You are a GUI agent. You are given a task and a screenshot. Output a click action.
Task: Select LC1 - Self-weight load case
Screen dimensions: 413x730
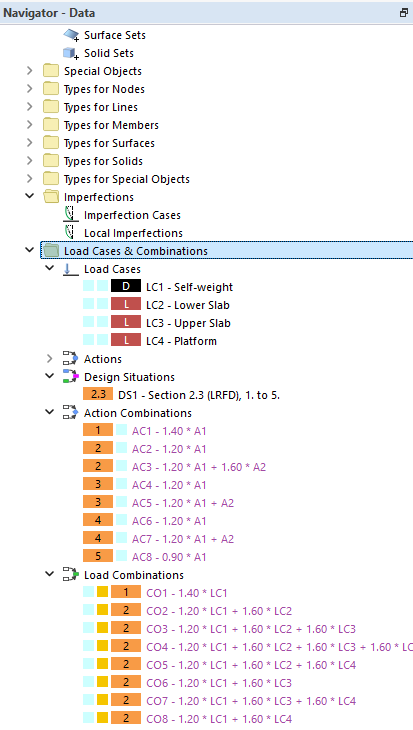pyautogui.click(x=190, y=287)
